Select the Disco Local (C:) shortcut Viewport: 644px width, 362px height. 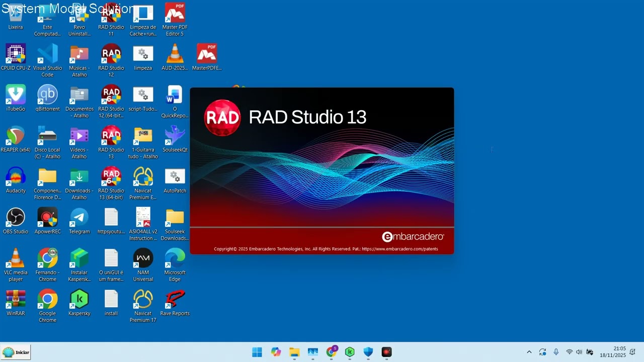(47, 142)
